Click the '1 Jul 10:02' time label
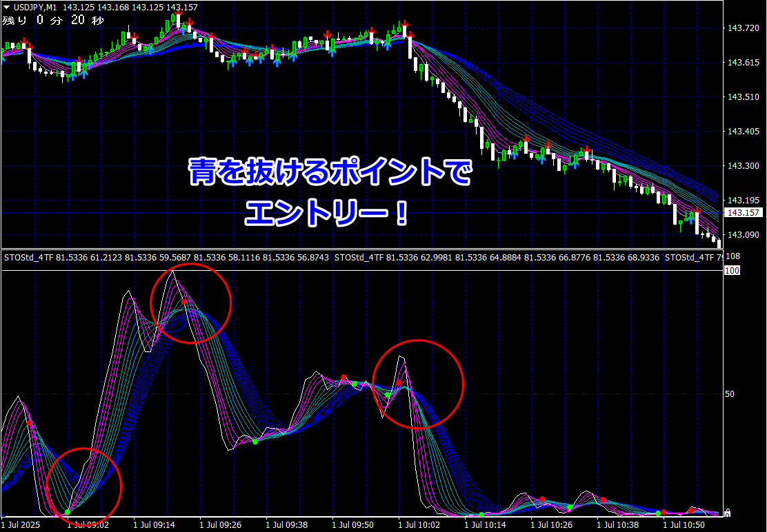 coord(419,525)
